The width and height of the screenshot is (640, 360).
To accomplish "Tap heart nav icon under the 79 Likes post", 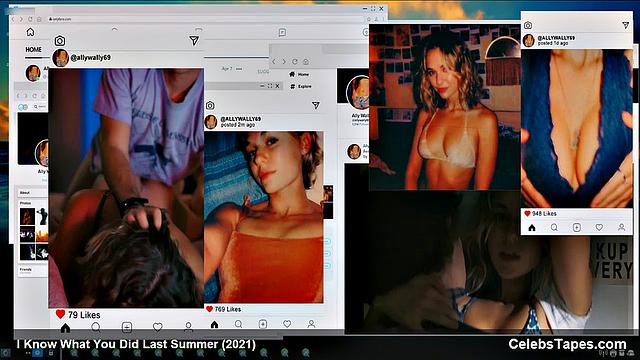I will (x=158, y=327).
